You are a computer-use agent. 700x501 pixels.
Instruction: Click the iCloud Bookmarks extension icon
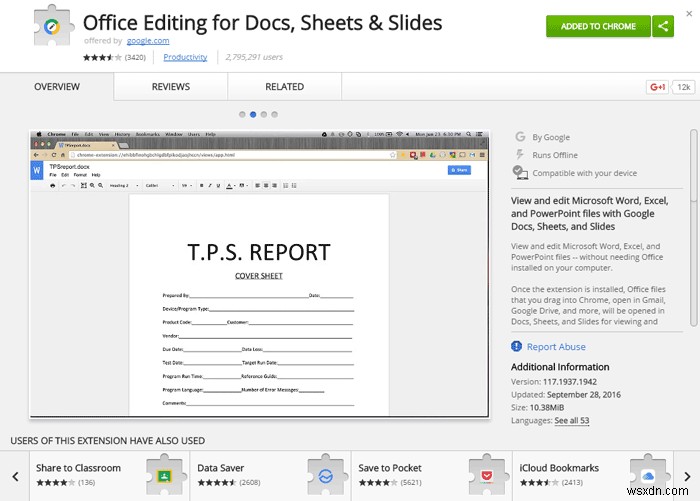click(648, 475)
